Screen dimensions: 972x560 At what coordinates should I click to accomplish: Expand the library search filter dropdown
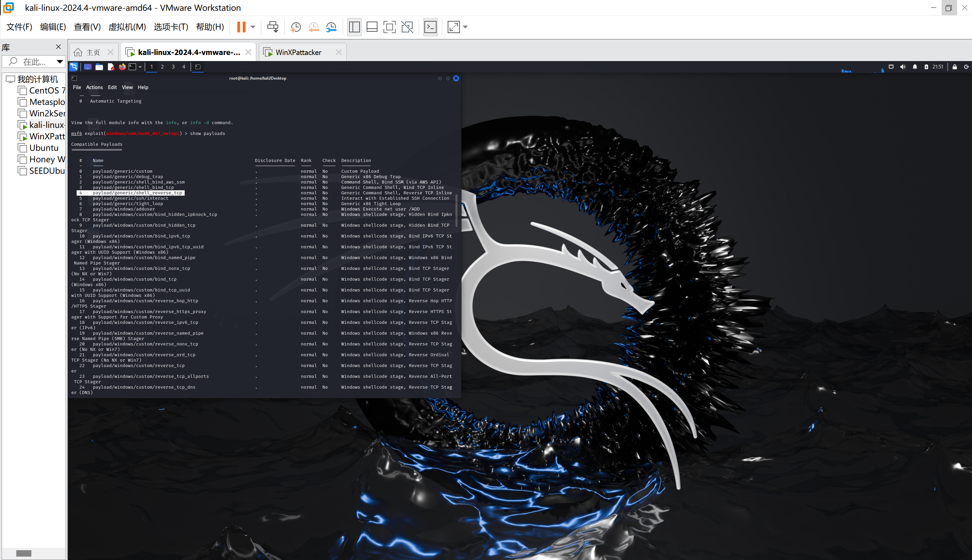[60, 61]
